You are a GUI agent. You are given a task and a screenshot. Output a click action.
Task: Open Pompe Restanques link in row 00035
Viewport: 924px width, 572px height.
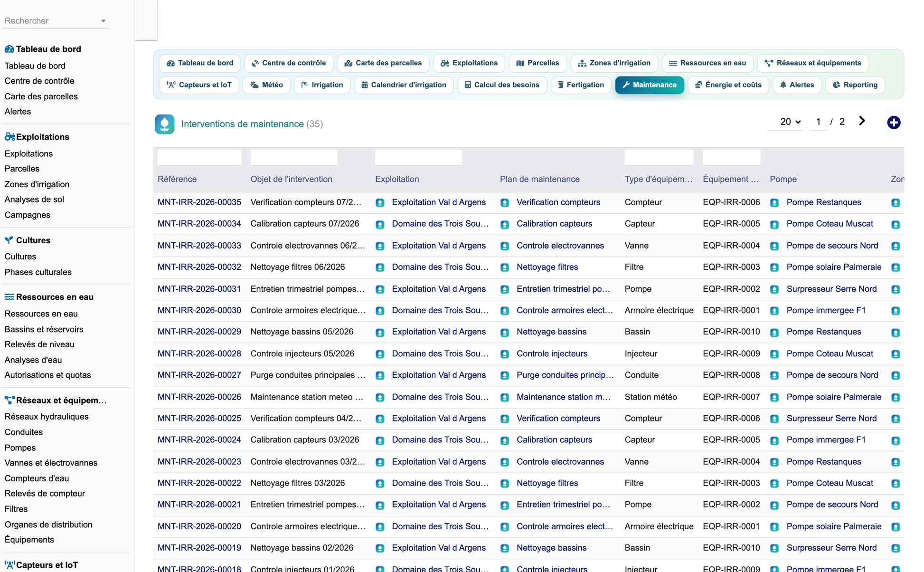tap(824, 202)
